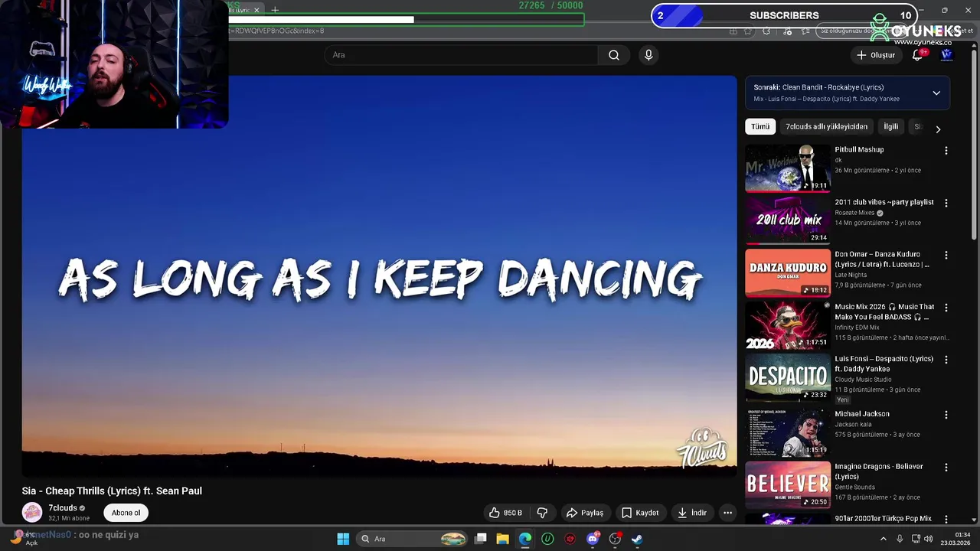Screen dimensions: 980x551
Task: Open options menu for Imagine Dragons Believer
Action: coord(946,468)
